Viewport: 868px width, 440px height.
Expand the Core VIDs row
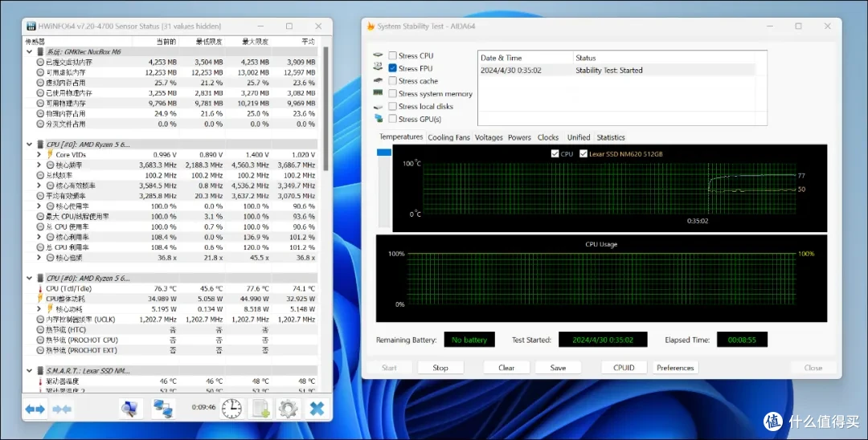39,155
